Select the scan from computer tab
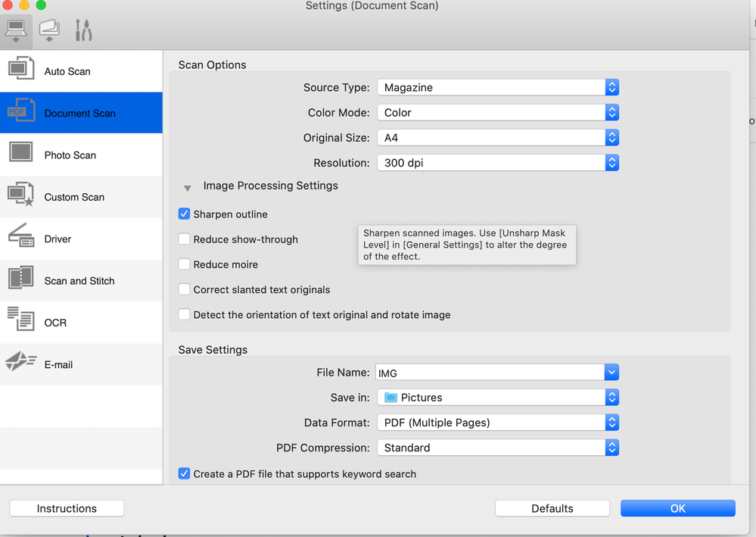Image resolution: width=756 pixels, height=537 pixels. click(16, 30)
